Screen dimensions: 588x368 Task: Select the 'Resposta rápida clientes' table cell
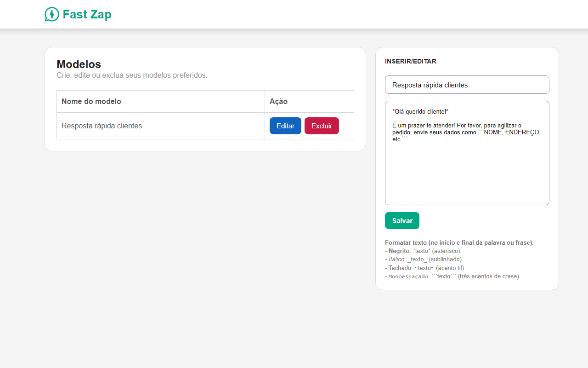[161, 126]
